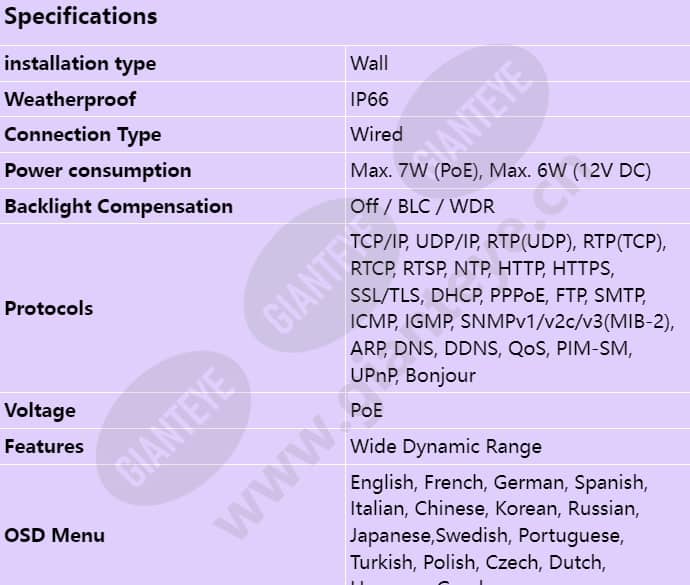Select the Connection Type label
This screenshot has width=690, height=585.
coord(83,135)
